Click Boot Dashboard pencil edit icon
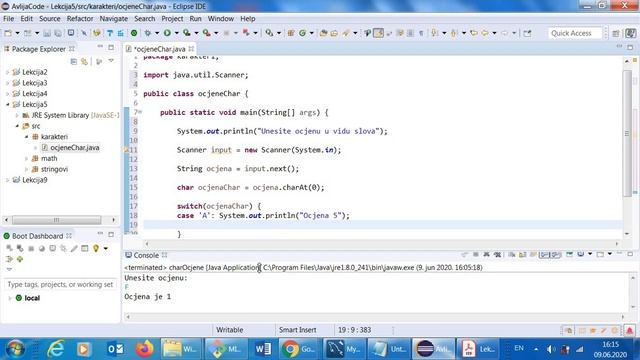Viewport: 640px width, 360px height. [74, 248]
